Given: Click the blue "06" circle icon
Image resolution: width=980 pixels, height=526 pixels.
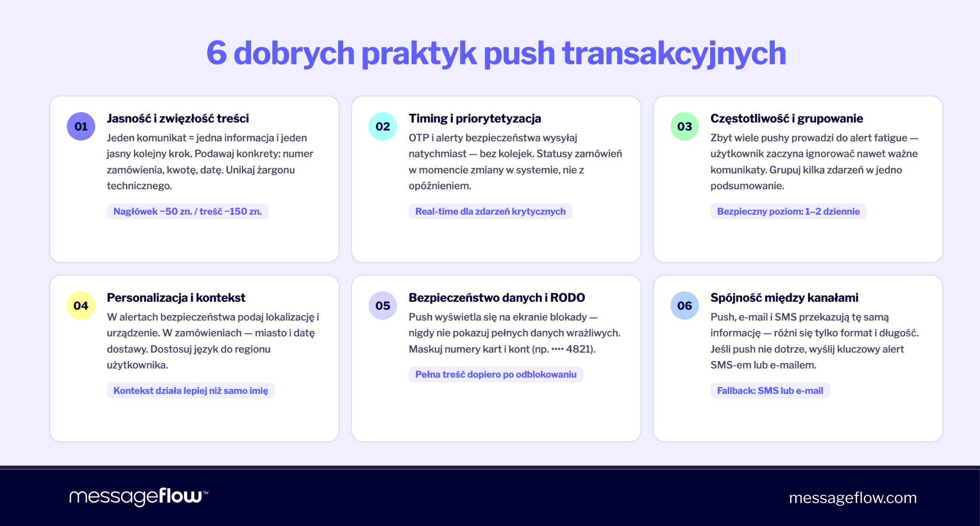Looking at the screenshot, I should [685, 305].
